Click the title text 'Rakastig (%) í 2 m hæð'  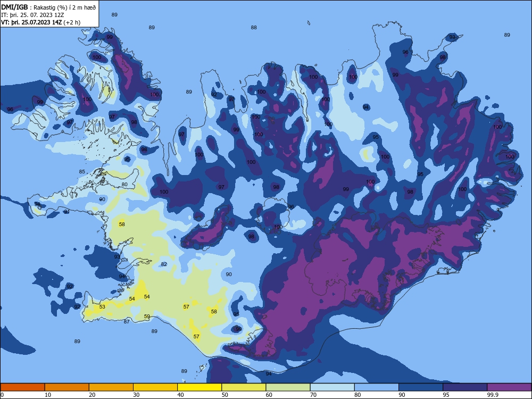point(64,7)
